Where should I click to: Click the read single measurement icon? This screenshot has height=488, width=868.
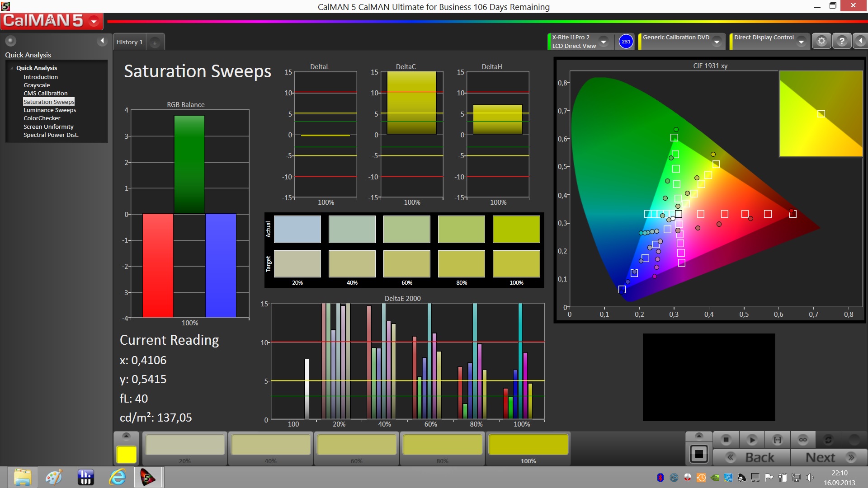(x=777, y=440)
